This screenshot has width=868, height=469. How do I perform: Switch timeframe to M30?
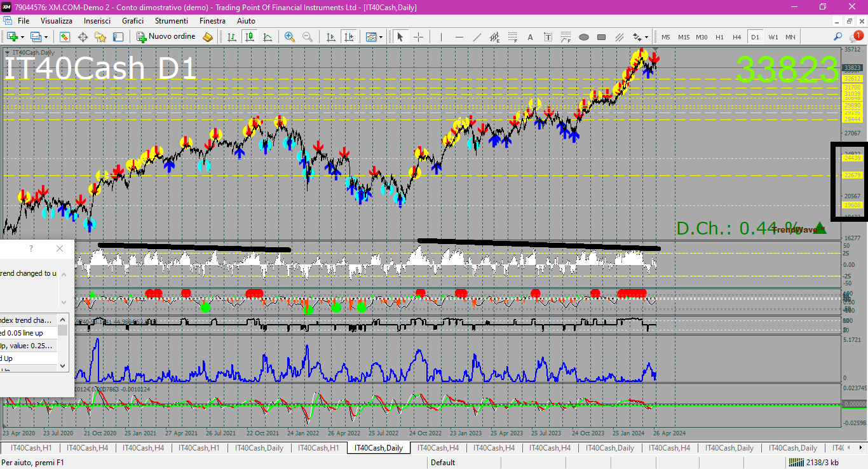(x=702, y=37)
